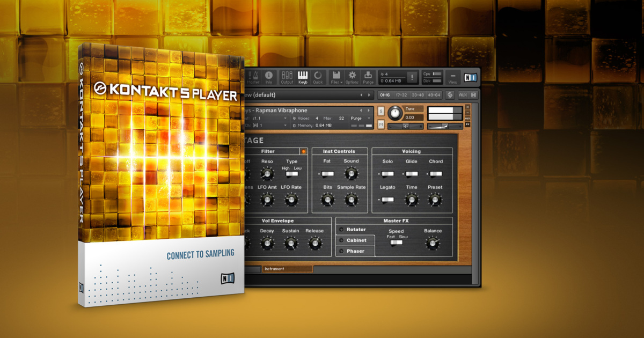Mute the instrument with M button
Viewport: 644px width, 338px height.
tap(381, 124)
